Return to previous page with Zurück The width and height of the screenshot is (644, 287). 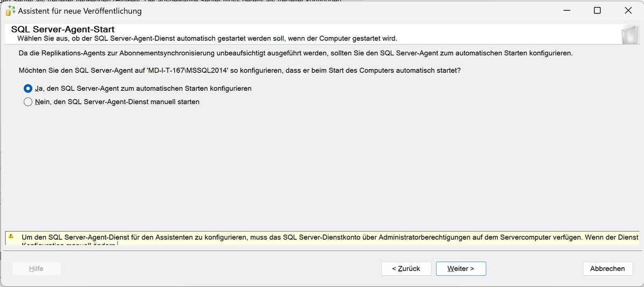406,269
